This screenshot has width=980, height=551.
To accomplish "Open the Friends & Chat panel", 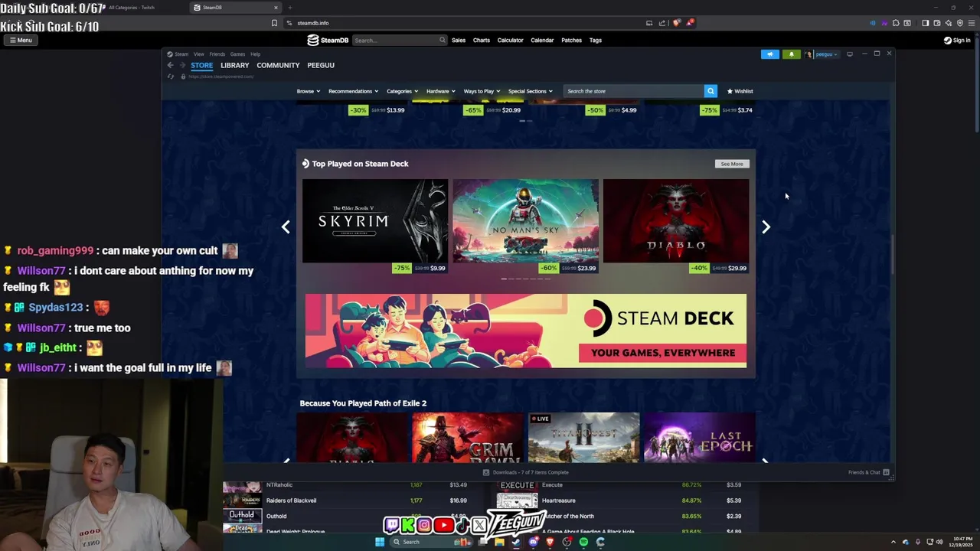I will pos(868,472).
